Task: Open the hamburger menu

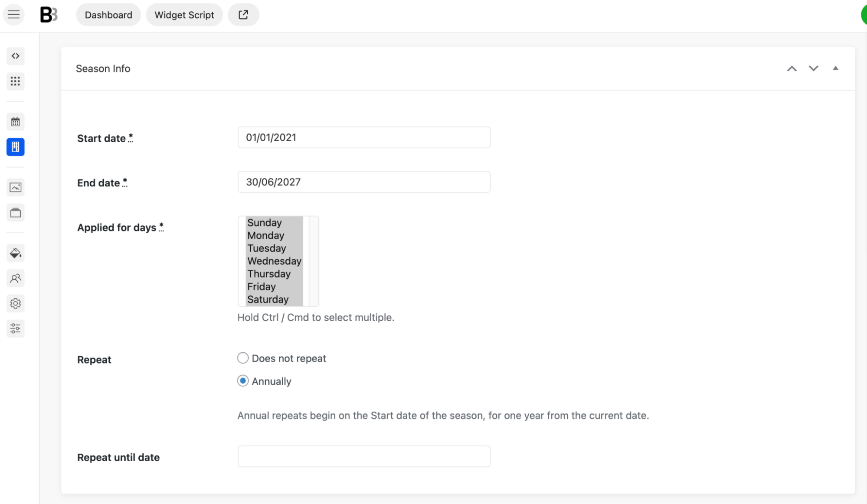Action: [x=14, y=15]
